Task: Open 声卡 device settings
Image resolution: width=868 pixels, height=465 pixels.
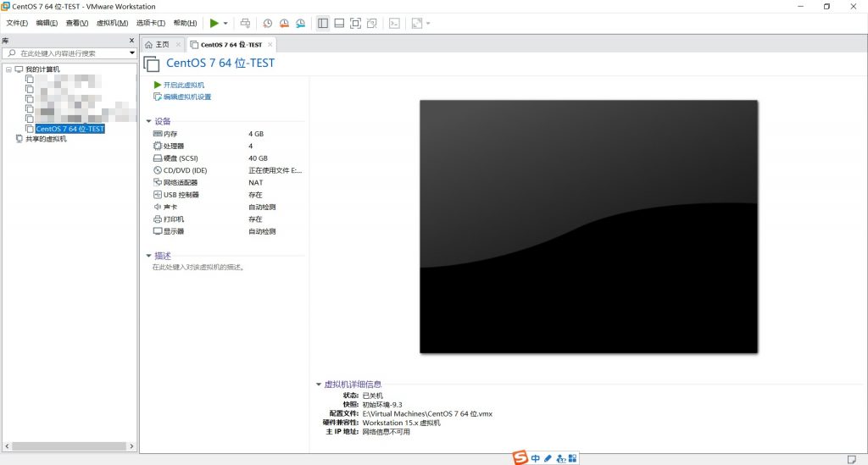Action: tap(170, 207)
